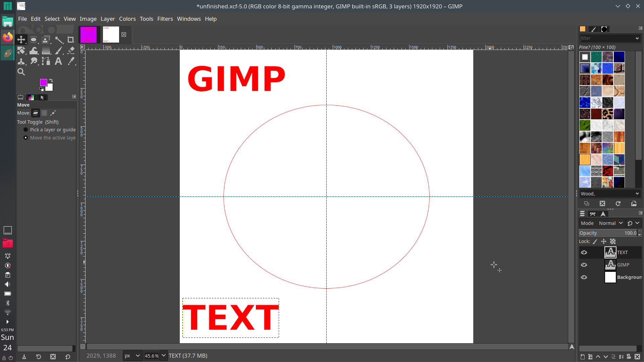
Task: Select the Crop tool
Action: click(x=71, y=40)
